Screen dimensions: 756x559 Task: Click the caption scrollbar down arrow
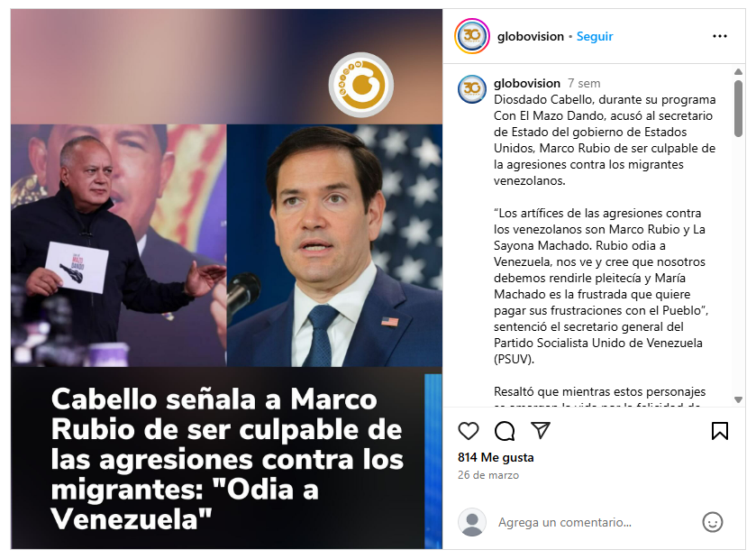pos(738,399)
